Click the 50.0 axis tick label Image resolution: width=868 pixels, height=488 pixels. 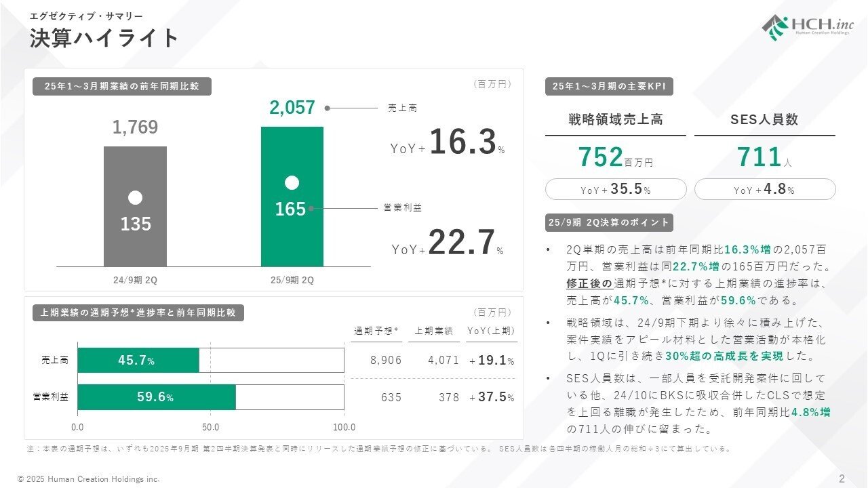click(211, 428)
